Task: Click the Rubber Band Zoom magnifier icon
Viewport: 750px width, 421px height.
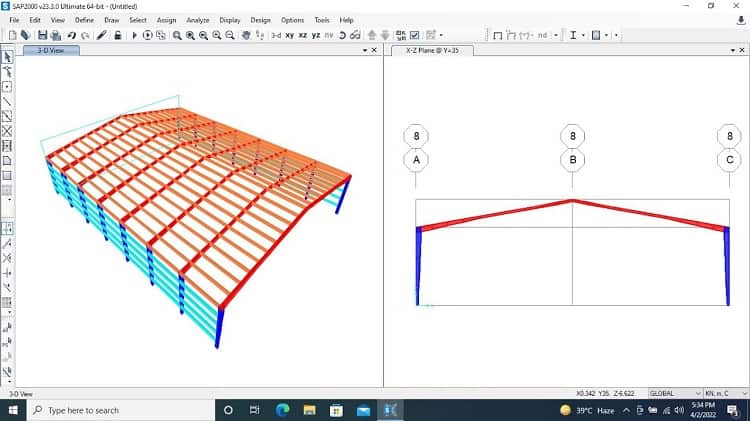Action: (x=177, y=35)
